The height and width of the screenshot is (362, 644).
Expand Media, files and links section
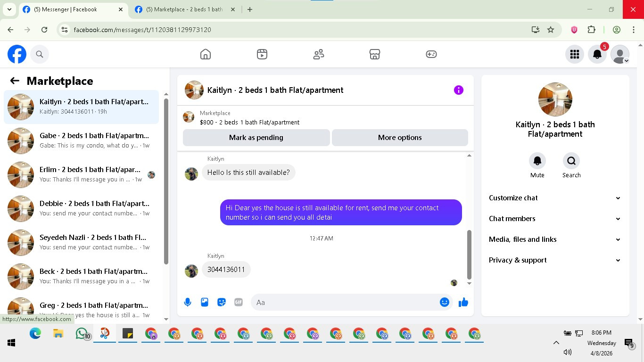[555, 239]
